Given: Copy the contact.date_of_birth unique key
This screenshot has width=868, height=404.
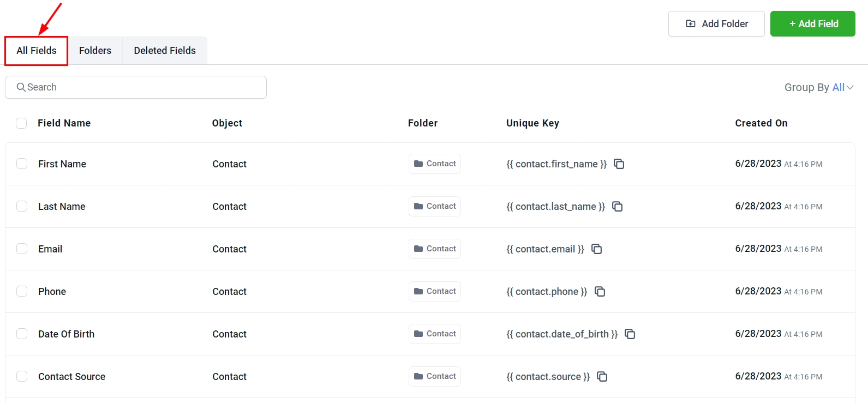Looking at the screenshot, I should (630, 334).
